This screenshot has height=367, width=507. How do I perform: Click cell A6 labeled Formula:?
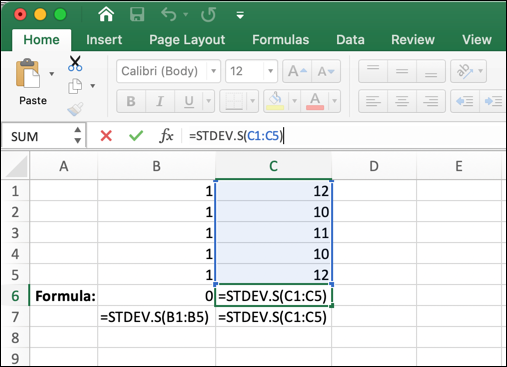64,296
